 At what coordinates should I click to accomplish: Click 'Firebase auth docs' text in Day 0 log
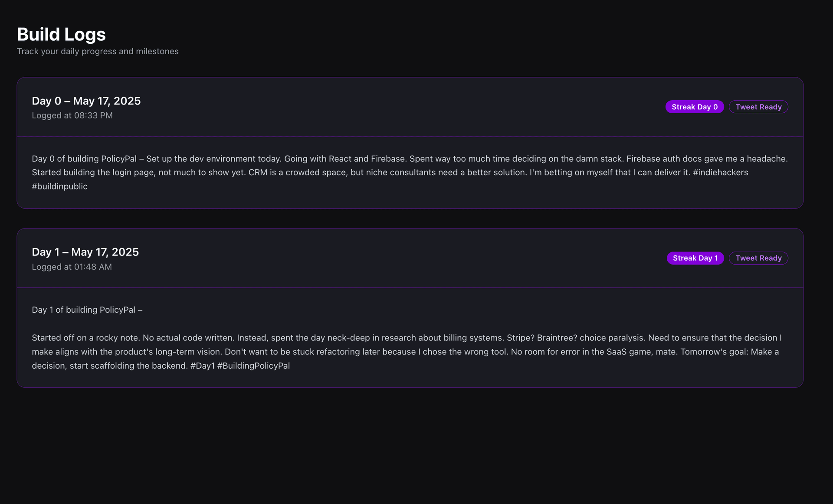(664, 159)
